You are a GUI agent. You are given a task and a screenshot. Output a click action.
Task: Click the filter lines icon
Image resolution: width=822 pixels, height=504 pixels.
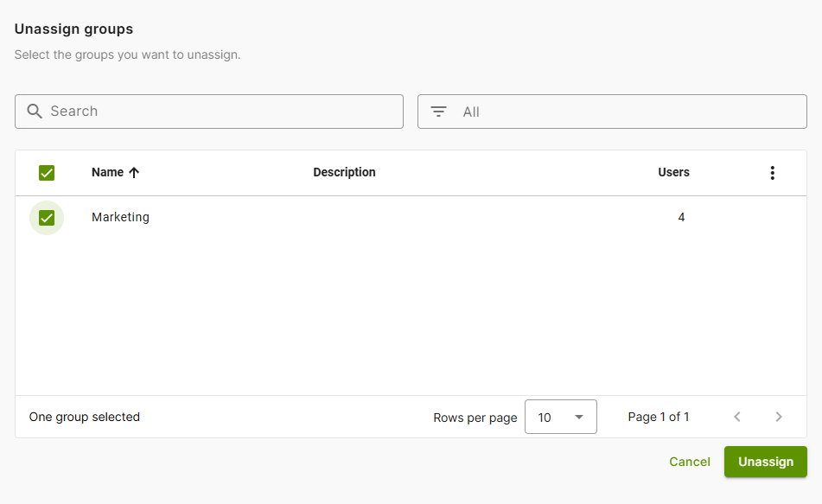(438, 112)
